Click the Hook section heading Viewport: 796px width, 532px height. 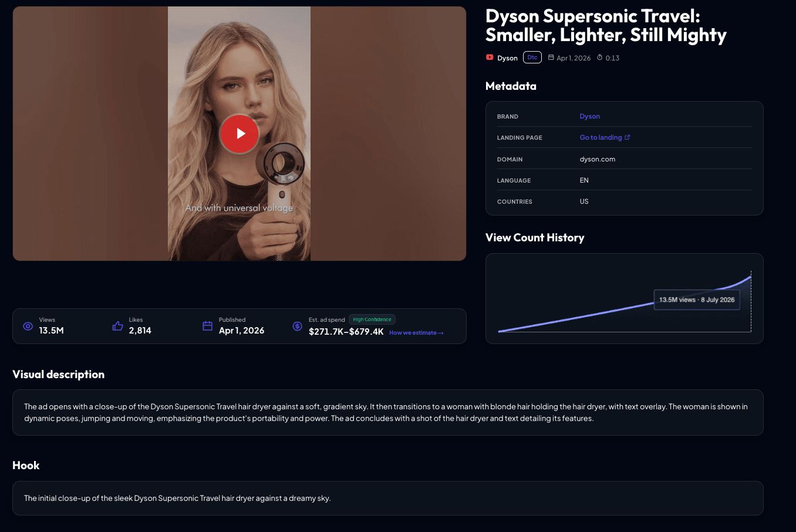pos(26,466)
